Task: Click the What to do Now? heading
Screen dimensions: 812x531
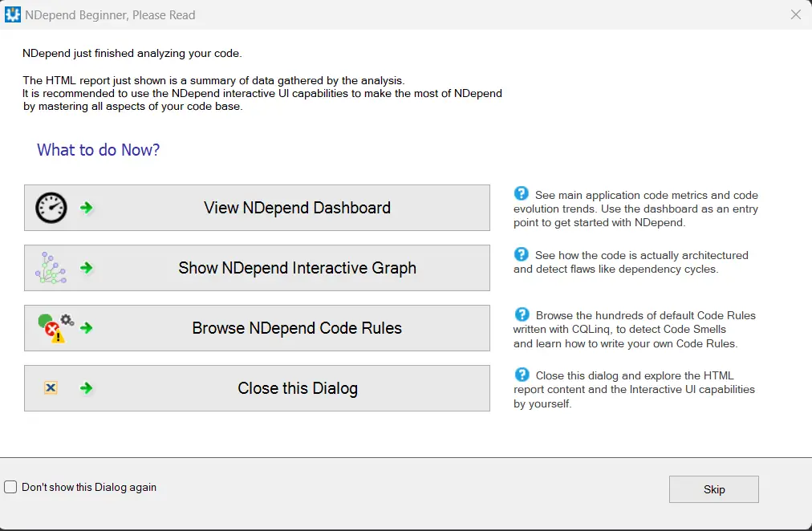Action: tap(98, 150)
